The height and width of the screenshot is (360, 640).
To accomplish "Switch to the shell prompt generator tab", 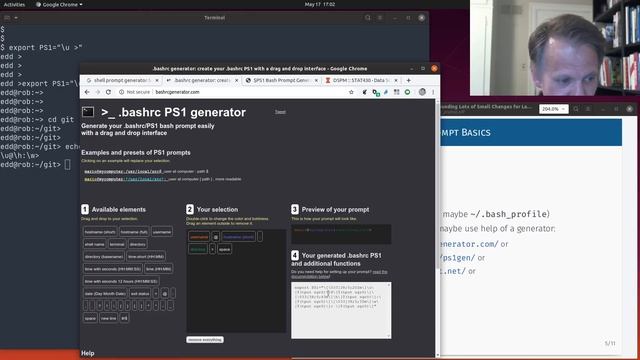I will click(121, 80).
